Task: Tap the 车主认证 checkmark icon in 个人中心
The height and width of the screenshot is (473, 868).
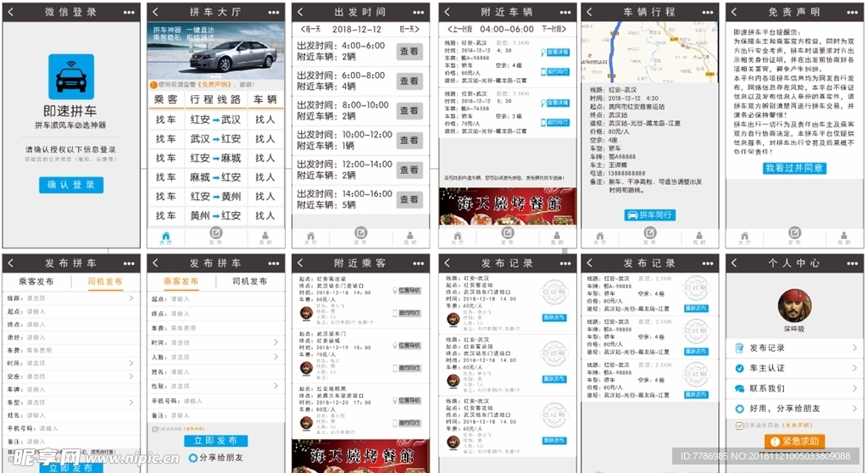Action: (x=739, y=369)
